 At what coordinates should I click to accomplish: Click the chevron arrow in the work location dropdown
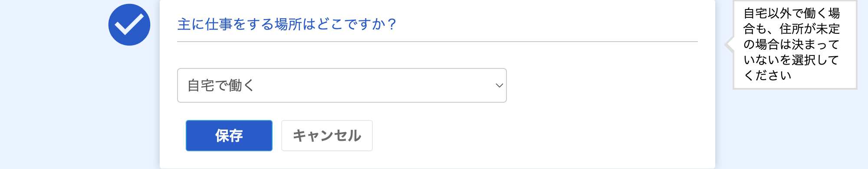click(499, 85)
